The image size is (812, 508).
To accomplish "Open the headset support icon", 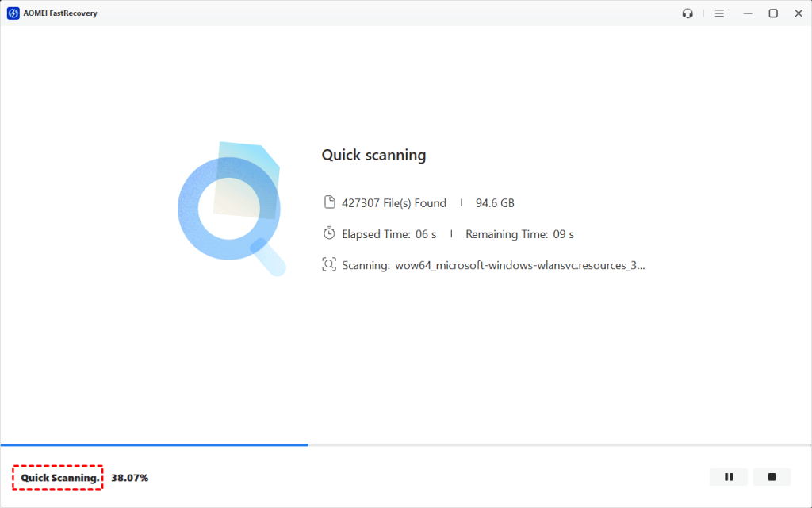I will 688,13.
